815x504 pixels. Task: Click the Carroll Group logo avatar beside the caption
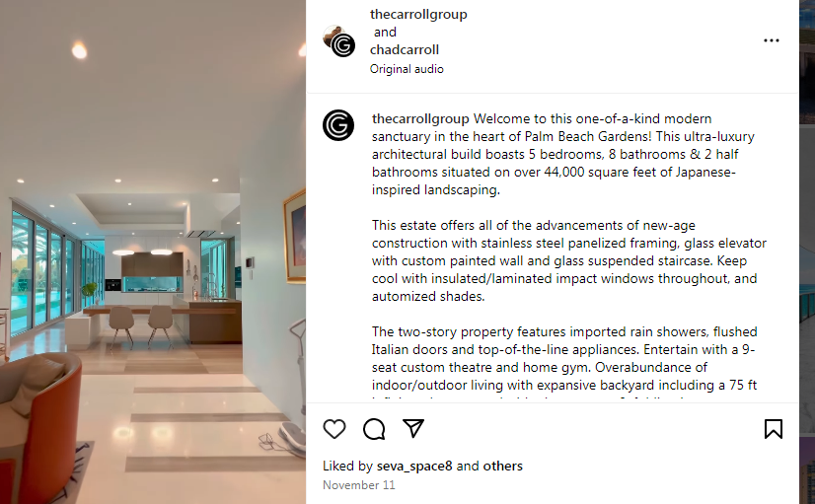point(338,125)
